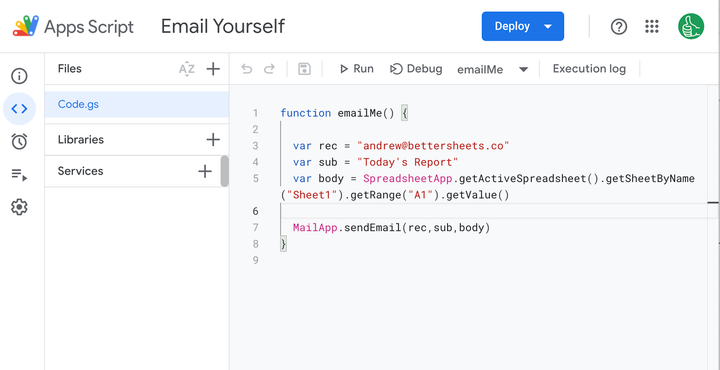This screenshot has width=720, height=370.
Task: Click the Redo arrow icon
Action: (269, 69)
